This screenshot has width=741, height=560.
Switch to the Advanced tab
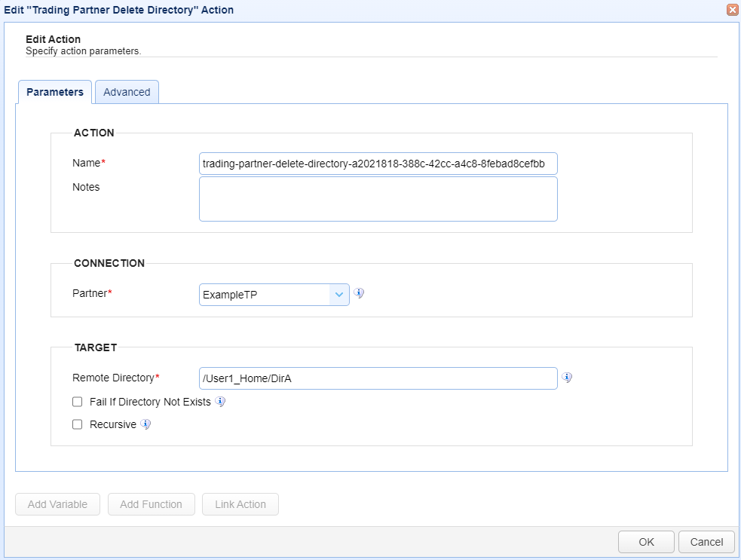[x=127, y=92]
